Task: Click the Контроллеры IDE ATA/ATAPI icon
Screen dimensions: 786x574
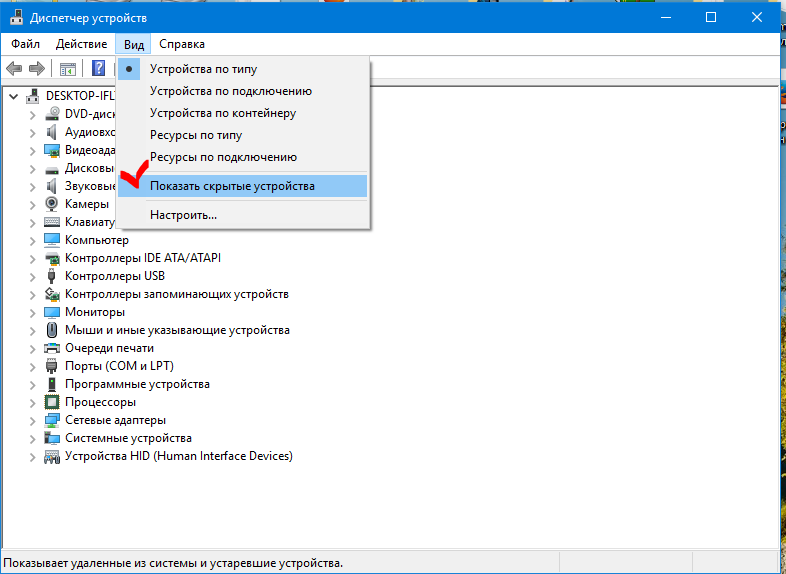Action: pyautogui.click(x=52, y=258)
